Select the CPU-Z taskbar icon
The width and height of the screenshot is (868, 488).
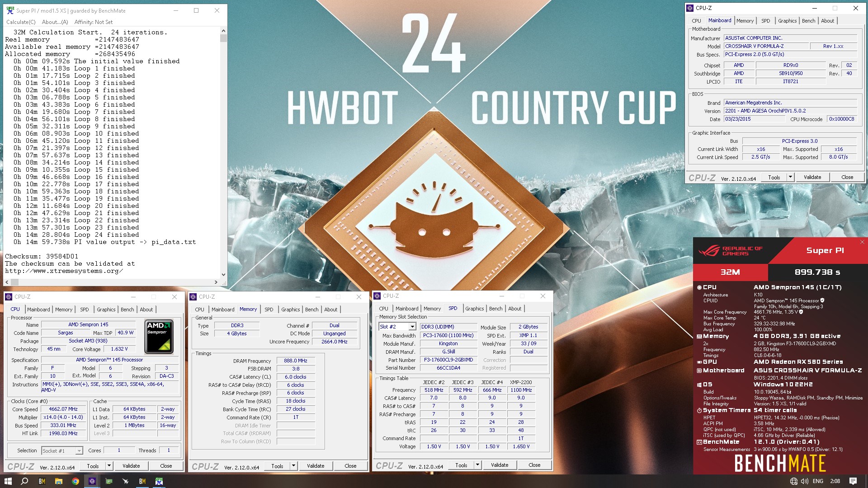coord(92,481)
